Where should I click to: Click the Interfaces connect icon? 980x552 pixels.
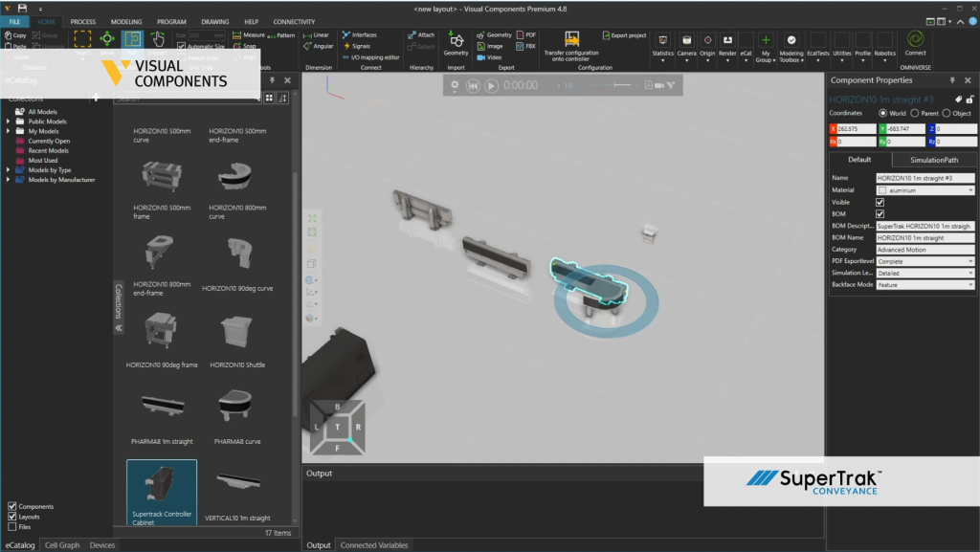tap(346, 34)
